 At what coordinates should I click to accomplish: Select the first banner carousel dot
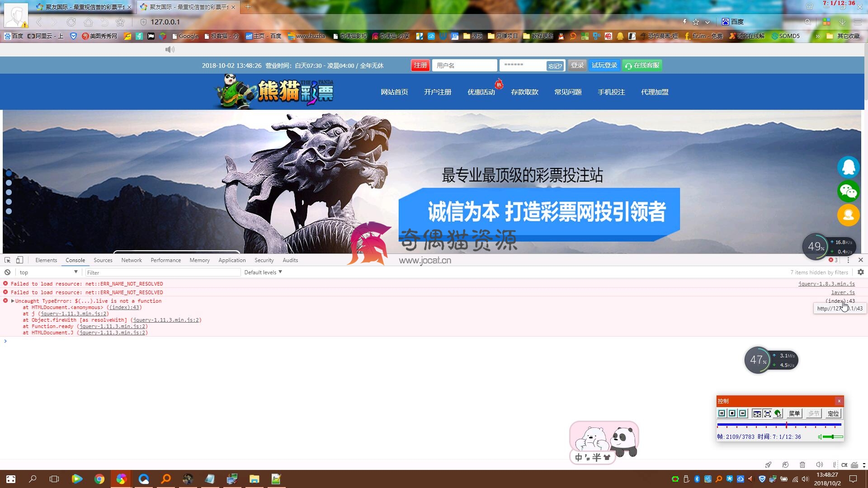[9, 173]
